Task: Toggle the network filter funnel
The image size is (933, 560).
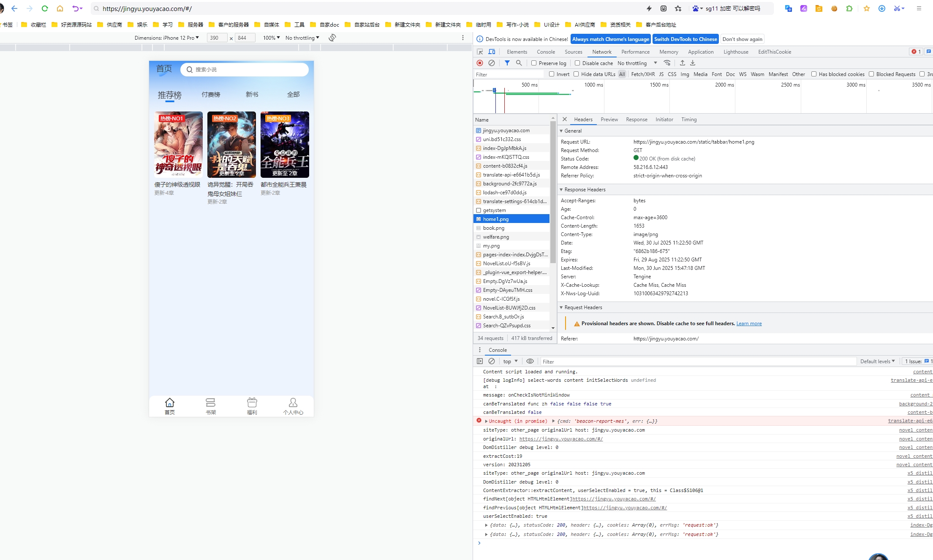Action: click(x=507, y=63)
